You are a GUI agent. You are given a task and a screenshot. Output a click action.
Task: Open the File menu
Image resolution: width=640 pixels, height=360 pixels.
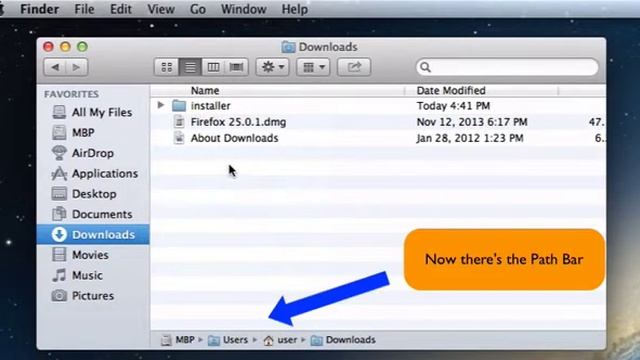tap(84, 9)
